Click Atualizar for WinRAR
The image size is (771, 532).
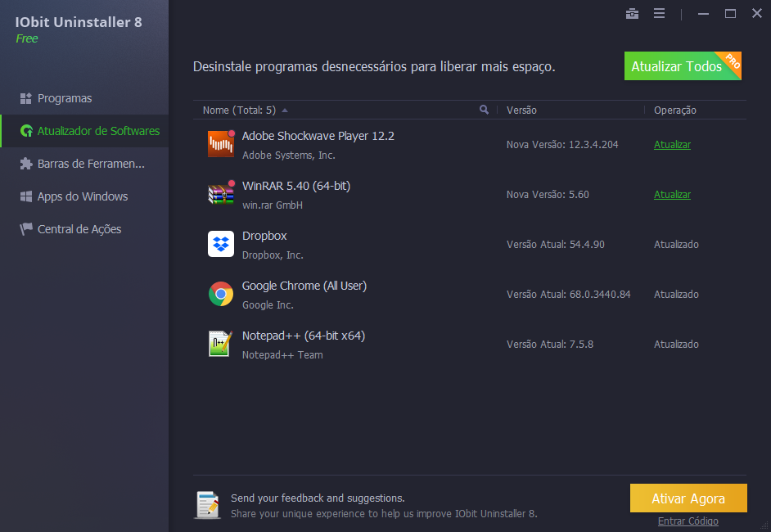click(672, 195)
